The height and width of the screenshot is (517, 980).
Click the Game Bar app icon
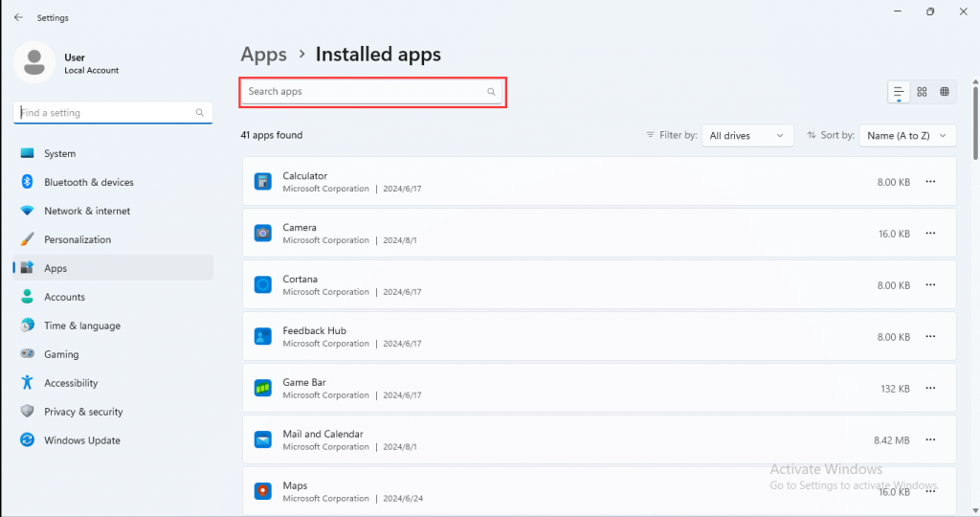(x=263, y=388)
